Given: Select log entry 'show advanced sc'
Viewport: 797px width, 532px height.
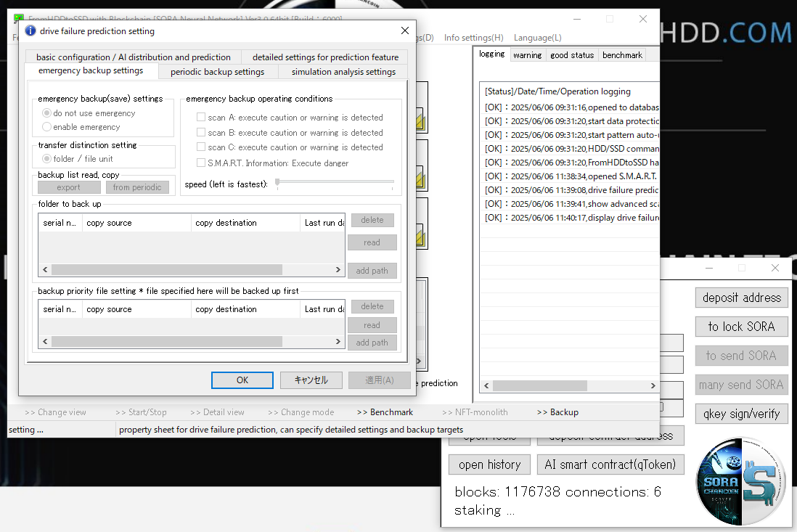Looking at the screenshot, I should pyautogui.click(x=571, y=204).
